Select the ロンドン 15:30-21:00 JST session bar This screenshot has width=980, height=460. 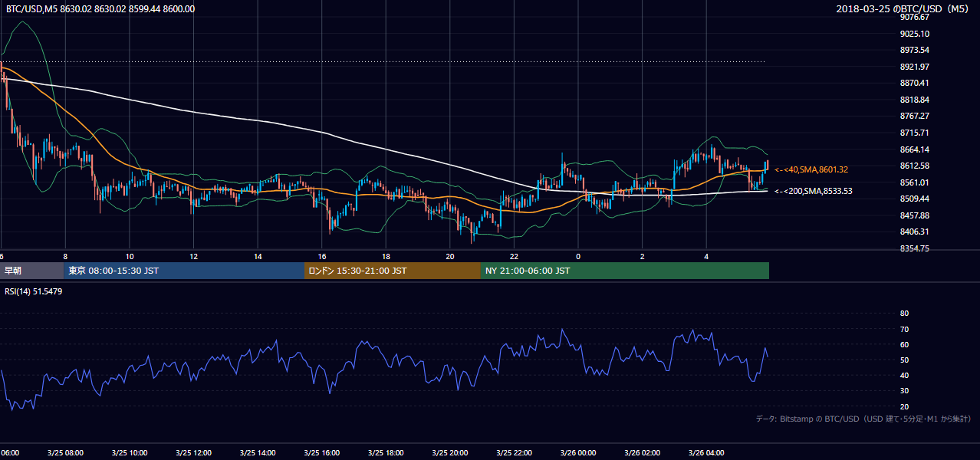coord(393,271)
